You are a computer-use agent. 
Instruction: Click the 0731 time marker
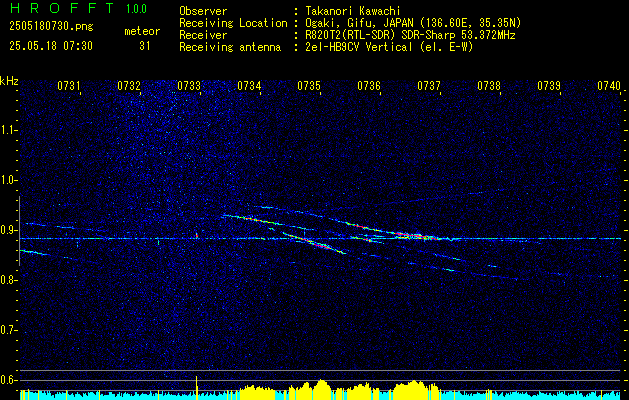point(69,86)
